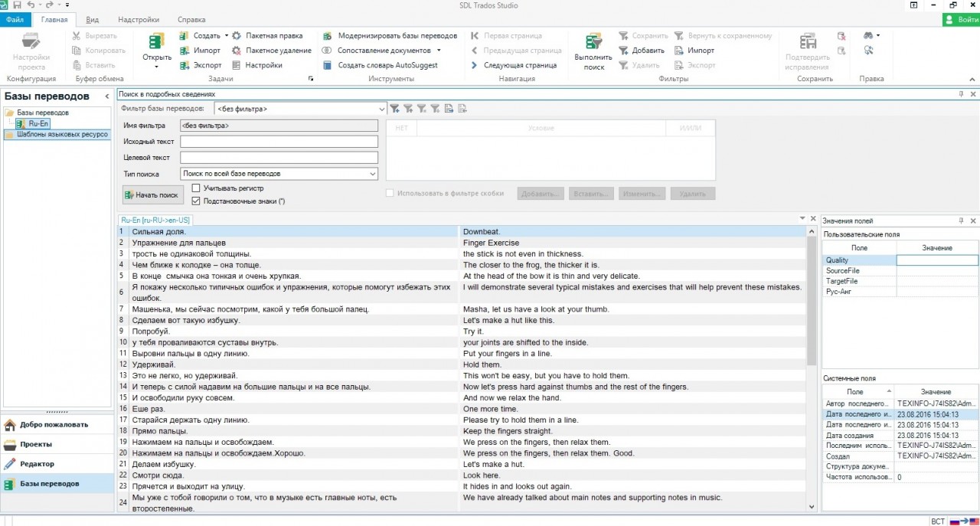Go to Следующая страница
Viewport: 980px width, 526px height.
coord(514,65)
